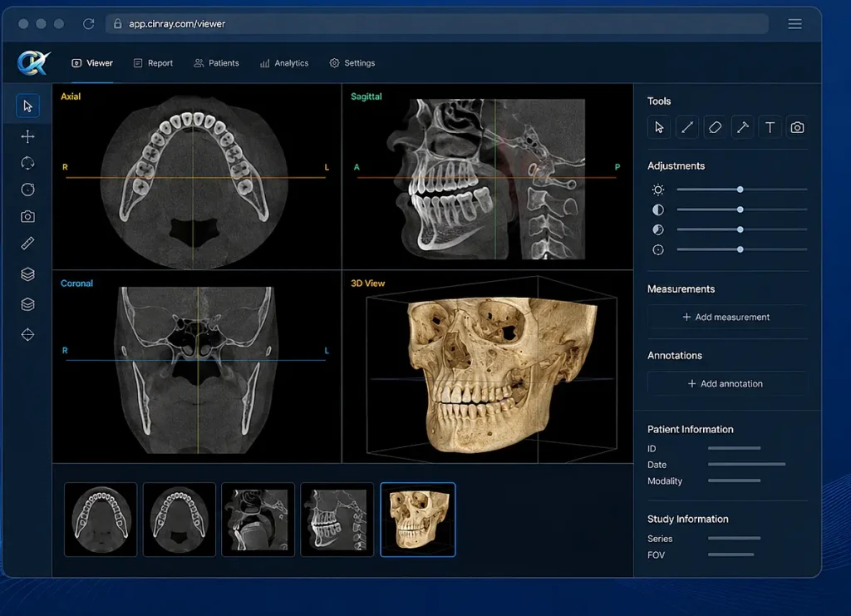Click the Annotations heading
This screenshot has height=616, width=851.
click(x=675, y=356)
